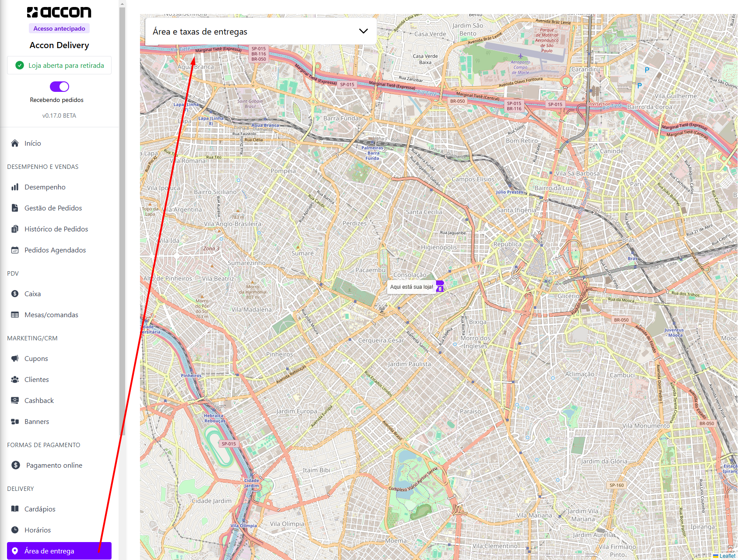
Task: Click the Accon logo
Action: coord(59,12)
